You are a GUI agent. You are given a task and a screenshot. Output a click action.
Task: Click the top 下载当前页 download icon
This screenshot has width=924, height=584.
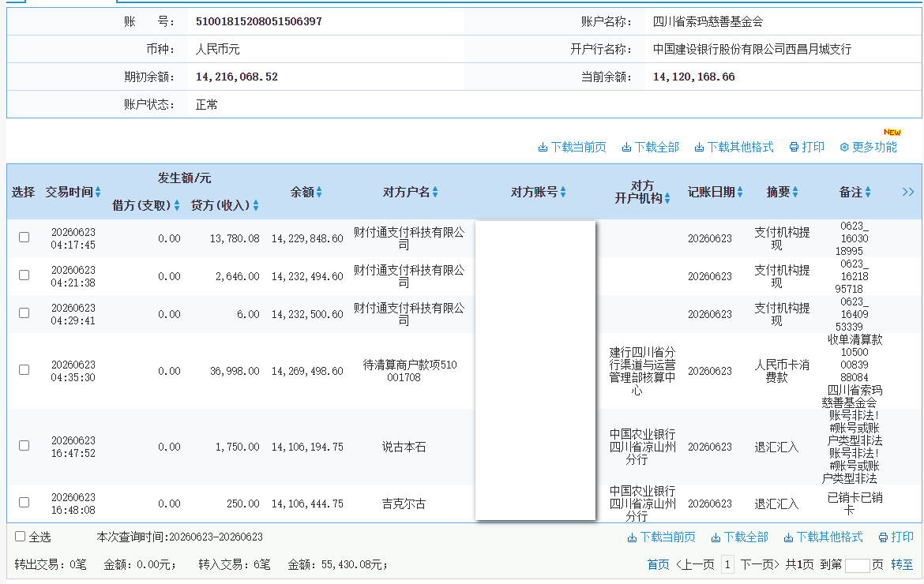[x=543, y=148]
